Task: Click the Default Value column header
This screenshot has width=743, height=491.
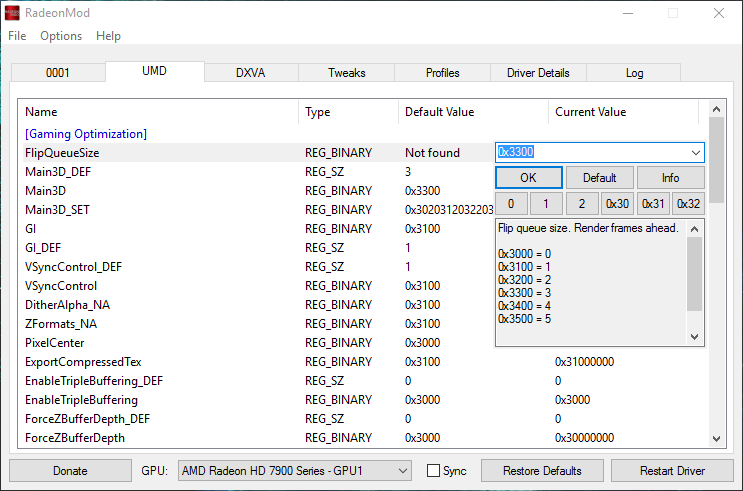Action: (473, 112)
